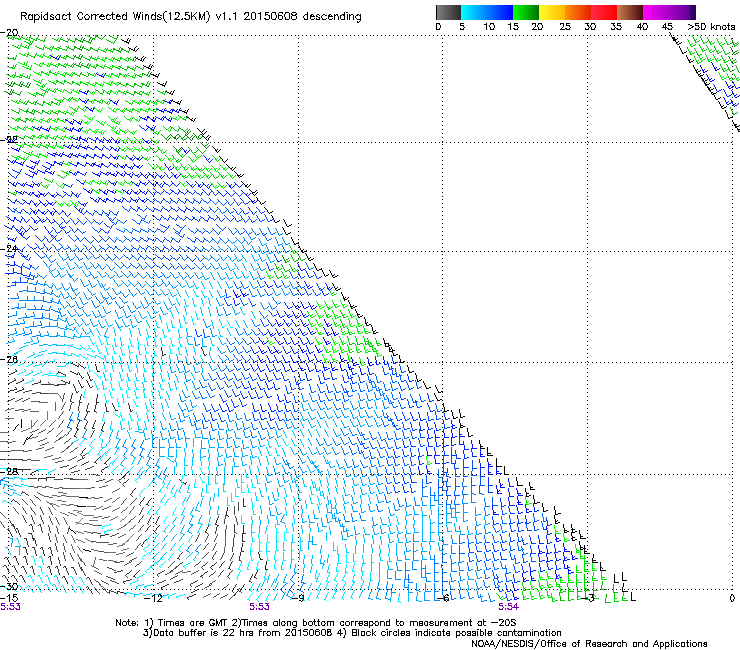Click the "-9" longitude axis label
The height and width of the screenshot is (650, 740).
pyautogui.click(x=298, y=598)
